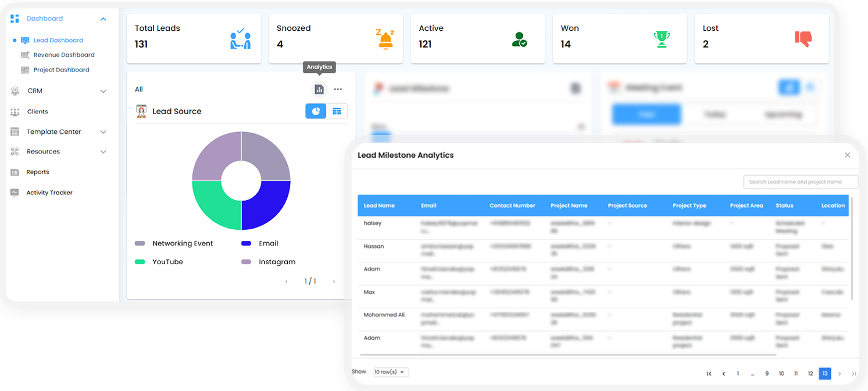Expand the Resources menu chevron
Viewport: 868px width, 391px height.
[x=103, y=152]
